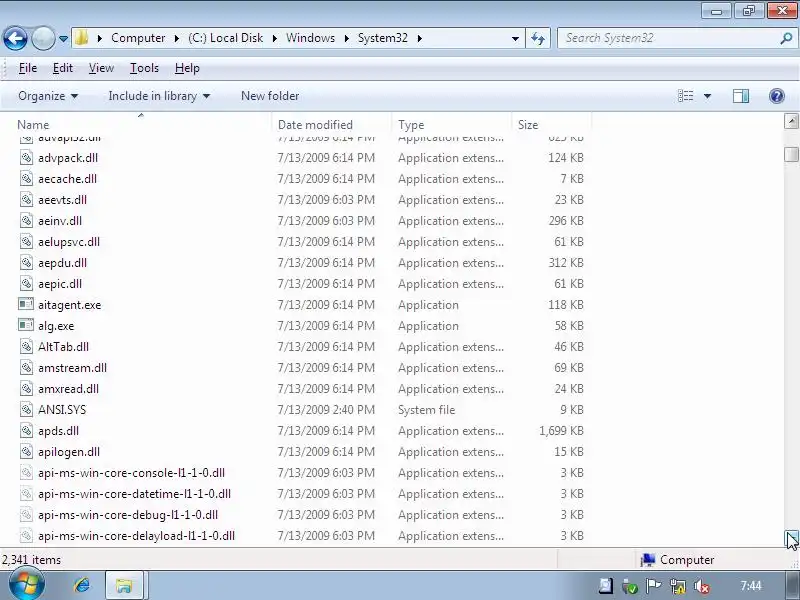
Task: Select aelupsvc.dll file icon
Action: tap(26, 241)
